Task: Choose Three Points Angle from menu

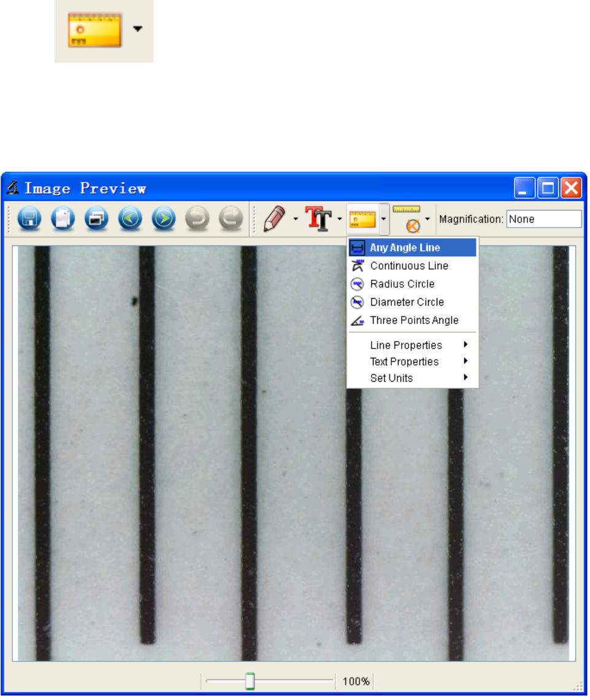Action: click(413, 321)
